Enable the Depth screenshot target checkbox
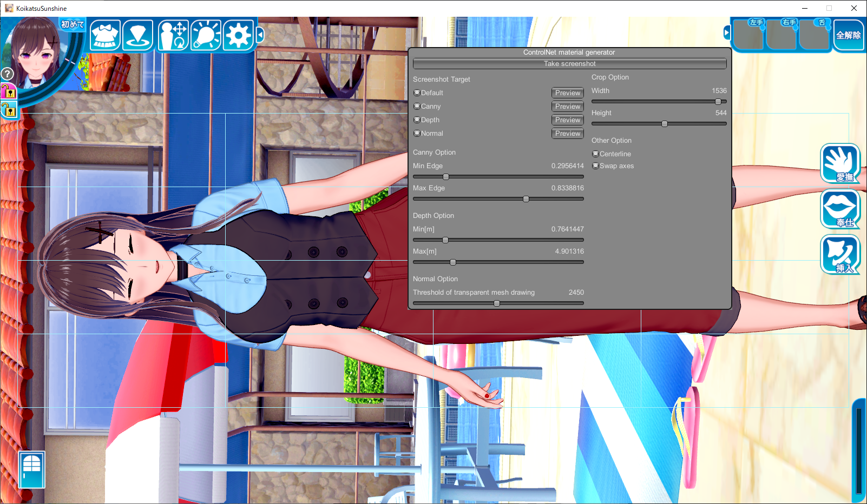Image resolution: width=867 pixels, height=504 pixels. pos(417,120)
